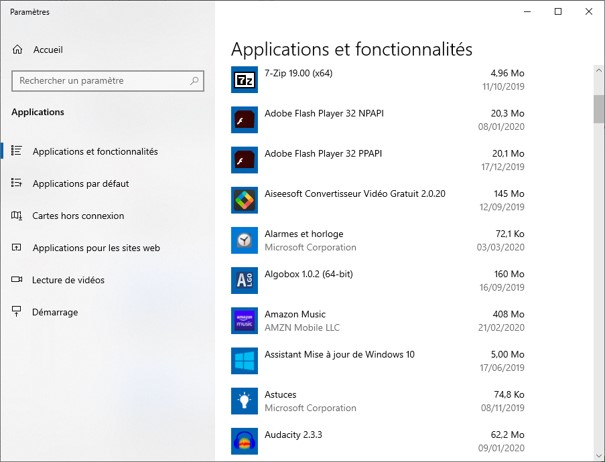Click the Astuces lightbulb icon
This screenshot has height=462, width=605.
245,401
